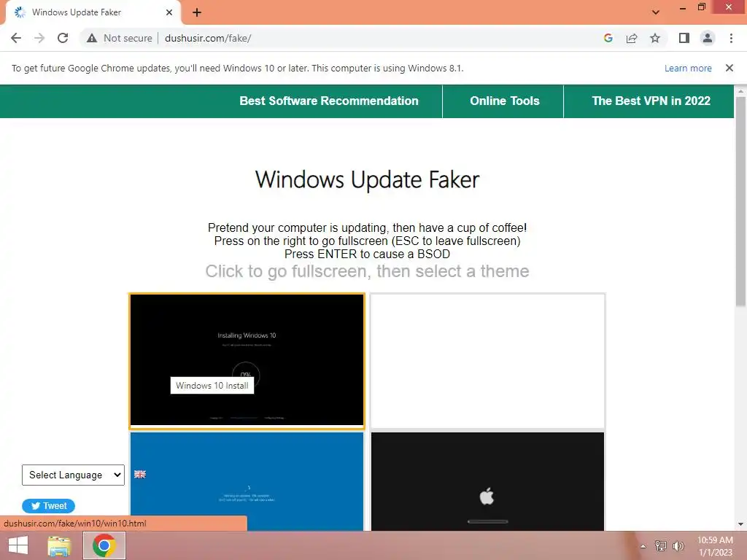
Task: Open the Learn more link
Action: [688, 68]
